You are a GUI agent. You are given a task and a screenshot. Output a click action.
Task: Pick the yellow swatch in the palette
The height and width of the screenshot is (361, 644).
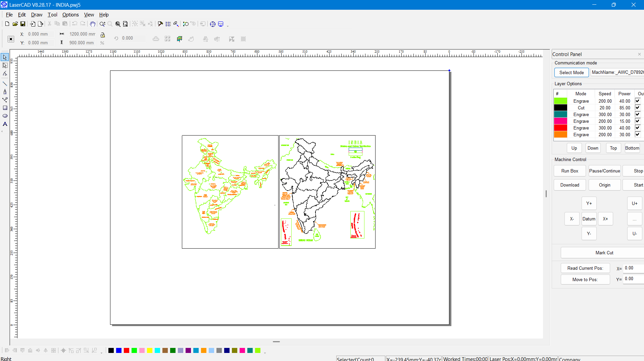[x=150, y=351]
